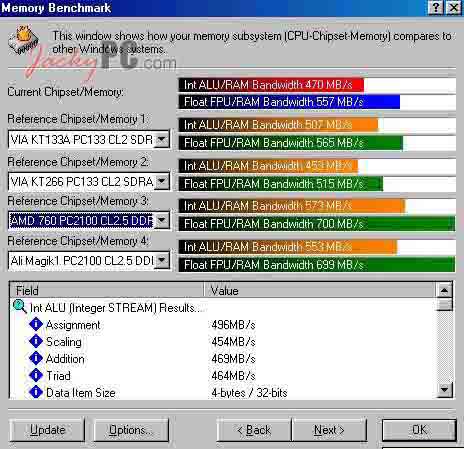The image size is (464, 449).
Task: Click the memory chip benchmark icon
Action: 23,40
